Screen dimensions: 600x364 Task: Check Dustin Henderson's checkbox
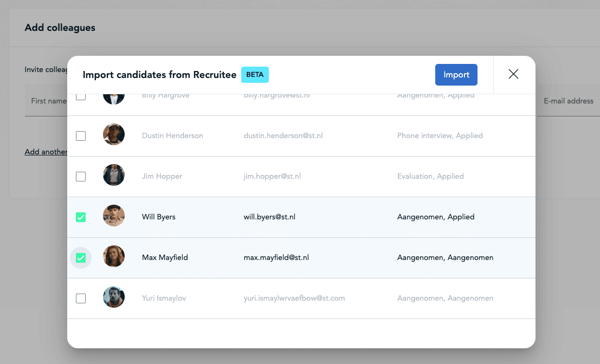tap(81, 136)
